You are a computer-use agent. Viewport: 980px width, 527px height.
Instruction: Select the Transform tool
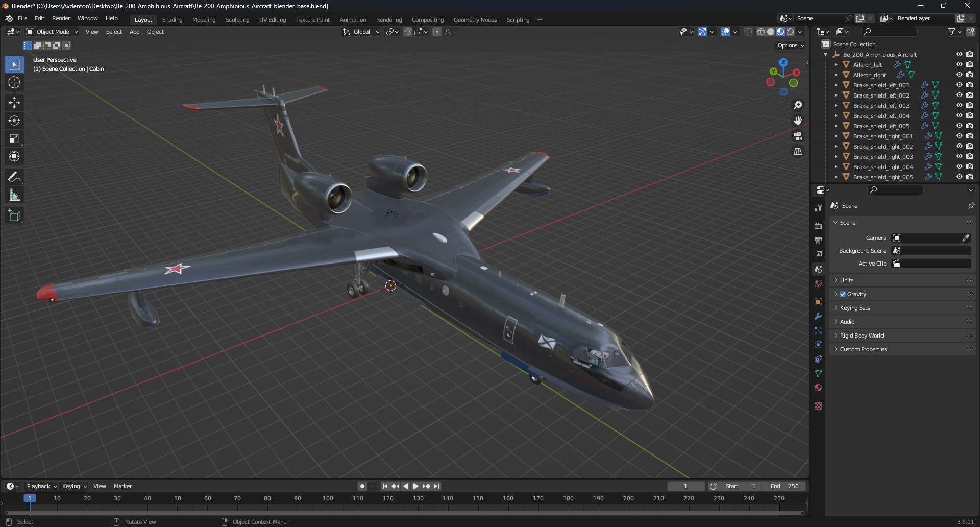[14, 156]
